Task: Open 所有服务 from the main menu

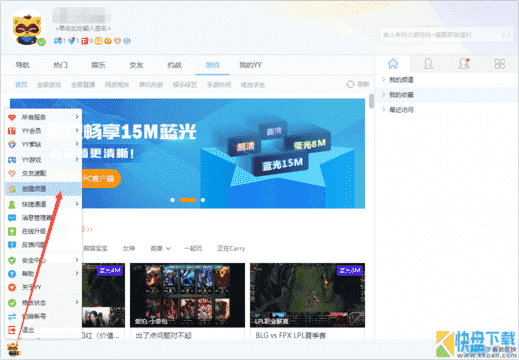Action: click(44, 117)
